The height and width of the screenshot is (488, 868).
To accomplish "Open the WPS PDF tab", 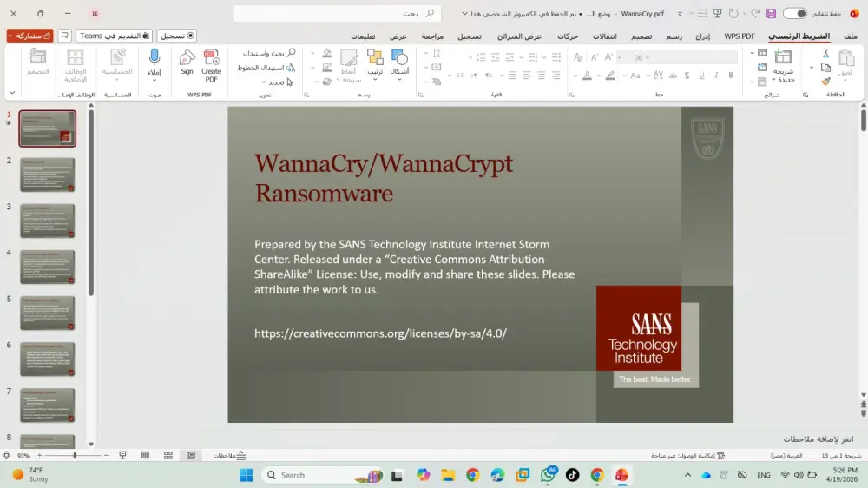I will pyautogui.click(x=740, y=36).
